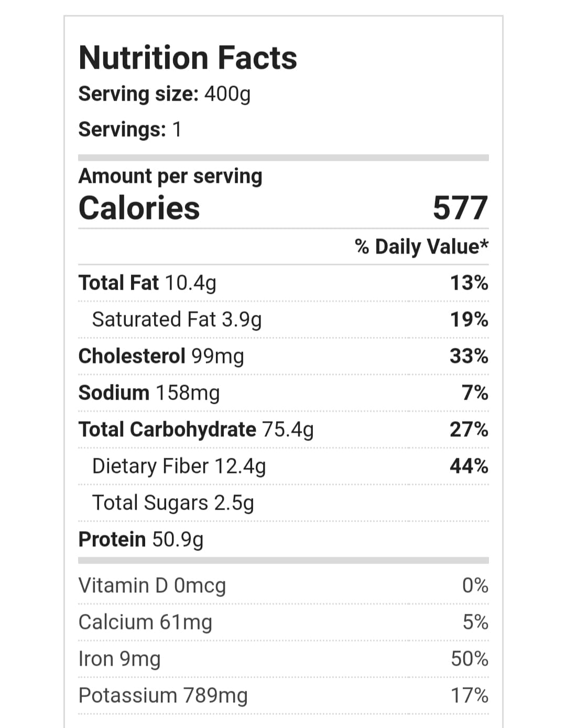This screenshot has height=728, width=566.
Task: Click the Vitamin D 0mcg row
Action: (x=152, y=586)
